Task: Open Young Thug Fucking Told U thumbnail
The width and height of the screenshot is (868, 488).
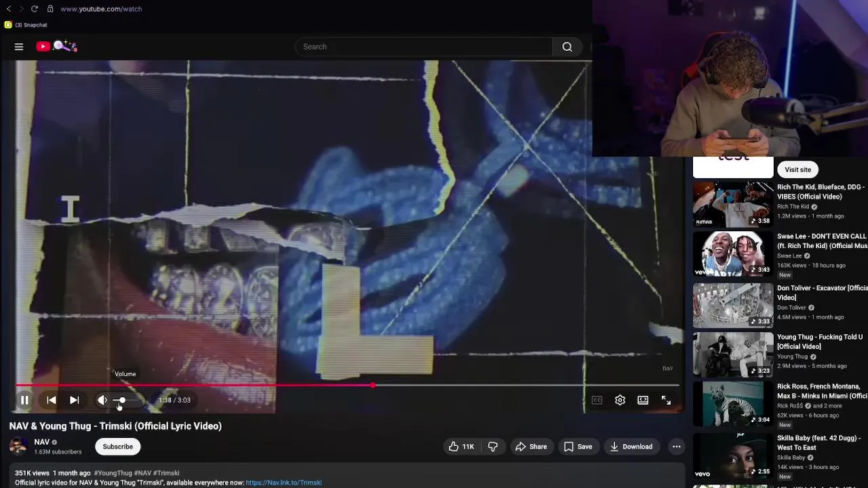Action: pyautogui.click(x=733, y=354)
